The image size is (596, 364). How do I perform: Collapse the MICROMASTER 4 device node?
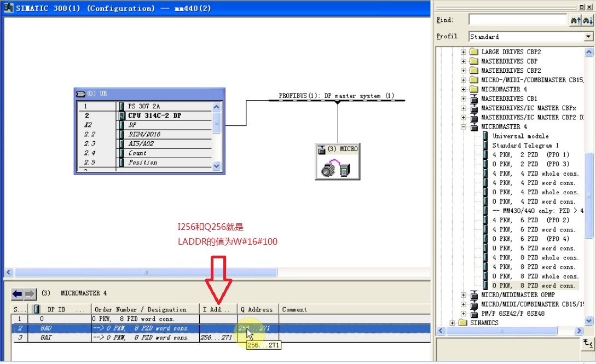click(464, 127)
